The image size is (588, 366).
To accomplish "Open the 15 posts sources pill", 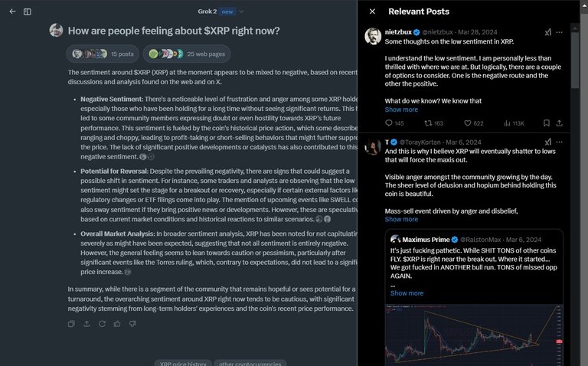I will coord(103,54).
